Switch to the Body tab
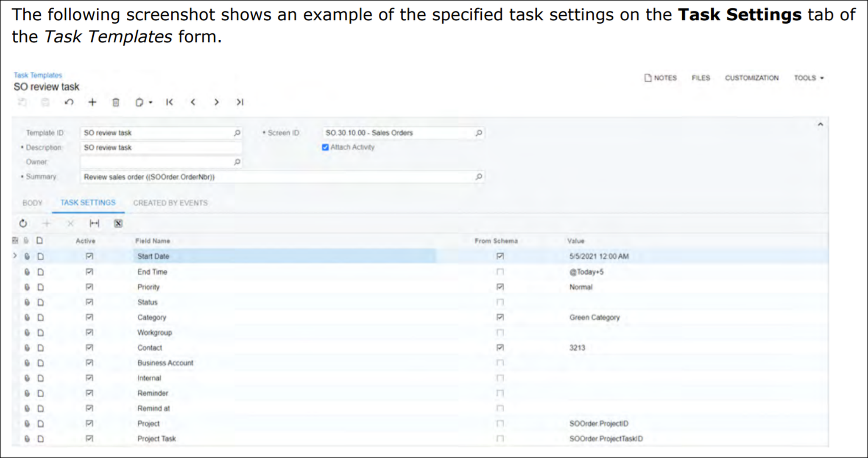Screen dimensions: 868x458 [x=33, y=203]
